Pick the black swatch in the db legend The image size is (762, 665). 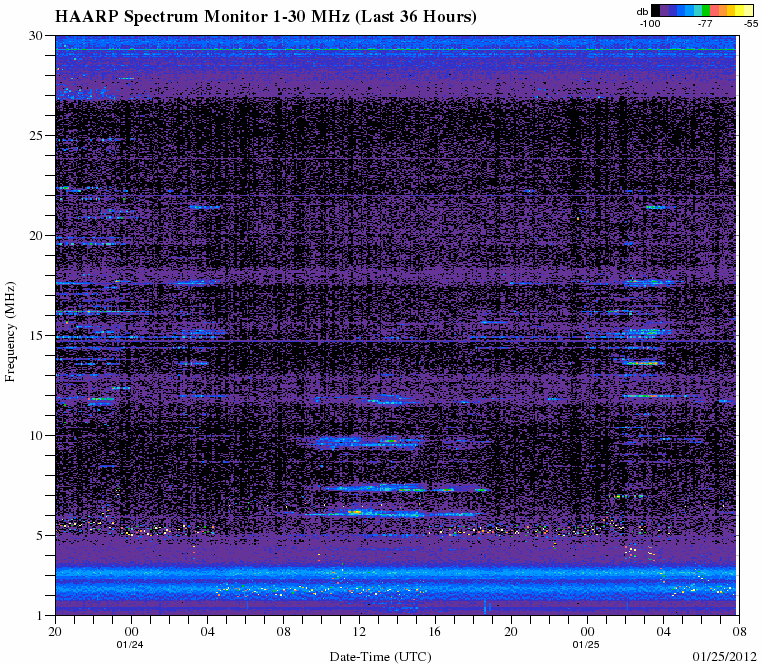tap(656, 10)
